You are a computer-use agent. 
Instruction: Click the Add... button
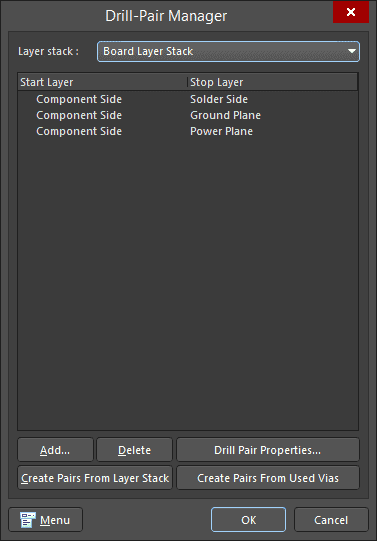point(55,450)
